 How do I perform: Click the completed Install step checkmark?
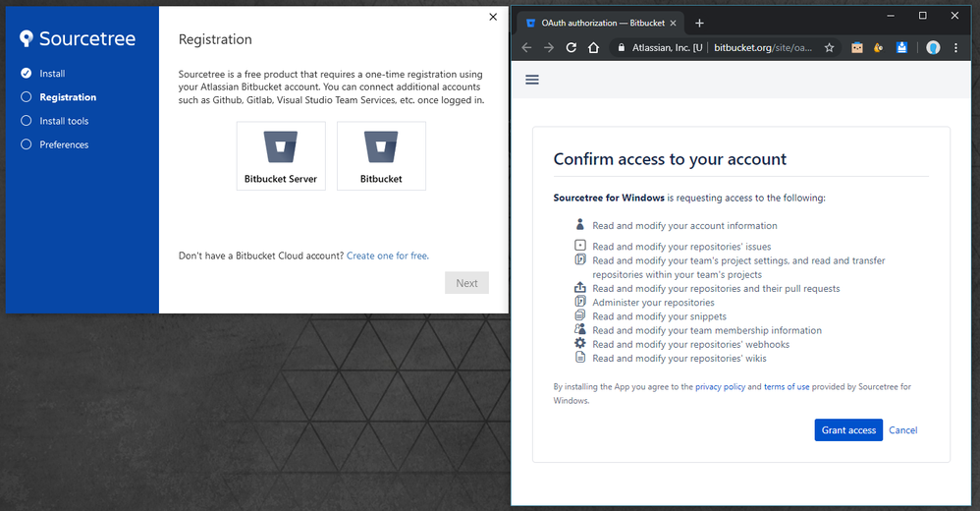pos(27,73)
